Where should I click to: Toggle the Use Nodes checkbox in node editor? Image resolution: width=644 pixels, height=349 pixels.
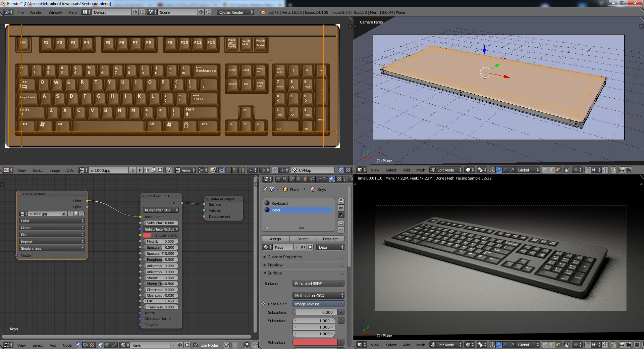(196, 345)
